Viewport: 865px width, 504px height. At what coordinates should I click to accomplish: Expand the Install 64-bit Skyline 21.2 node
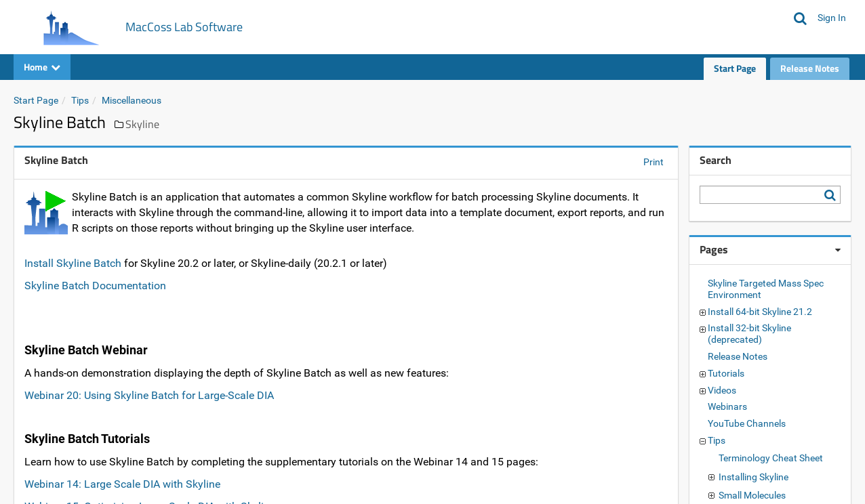pyautogui.click(x=702, y=312)
